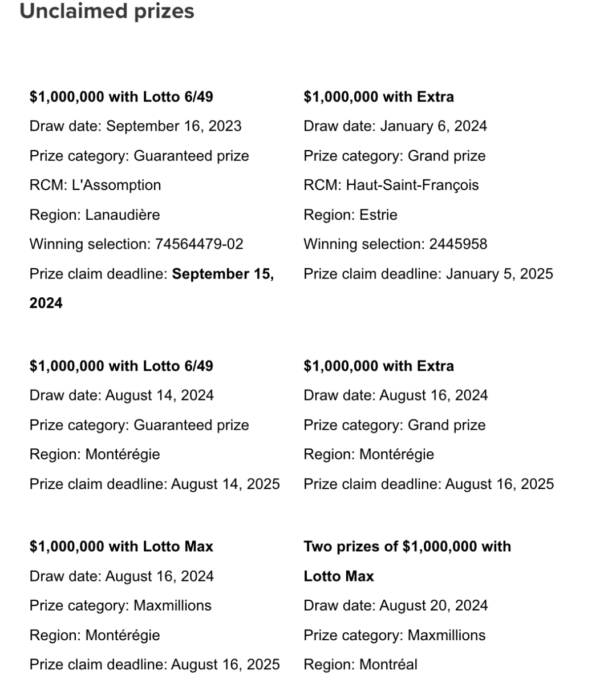Click Draw date August 14, 2024
Screen dimensions: 616x679
tap(121, 395)
